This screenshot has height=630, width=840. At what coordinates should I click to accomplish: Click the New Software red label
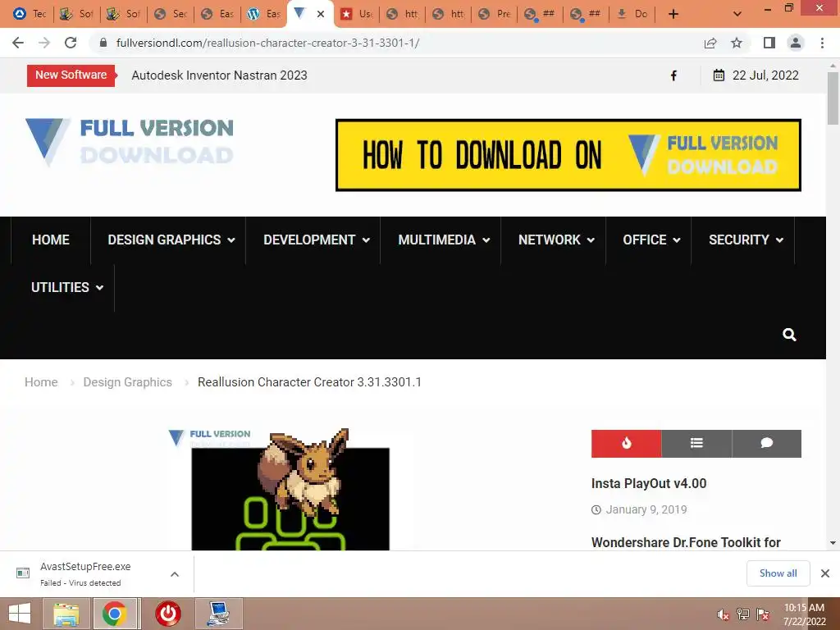[71, 75]
